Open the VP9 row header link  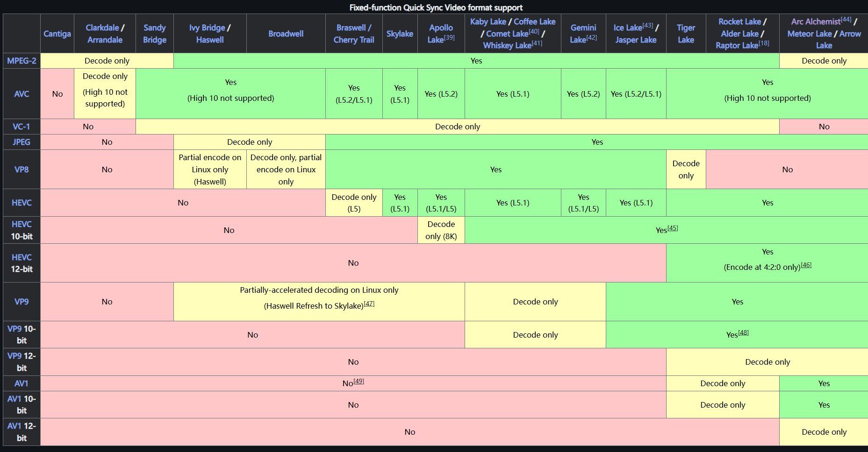click(22, 302)
